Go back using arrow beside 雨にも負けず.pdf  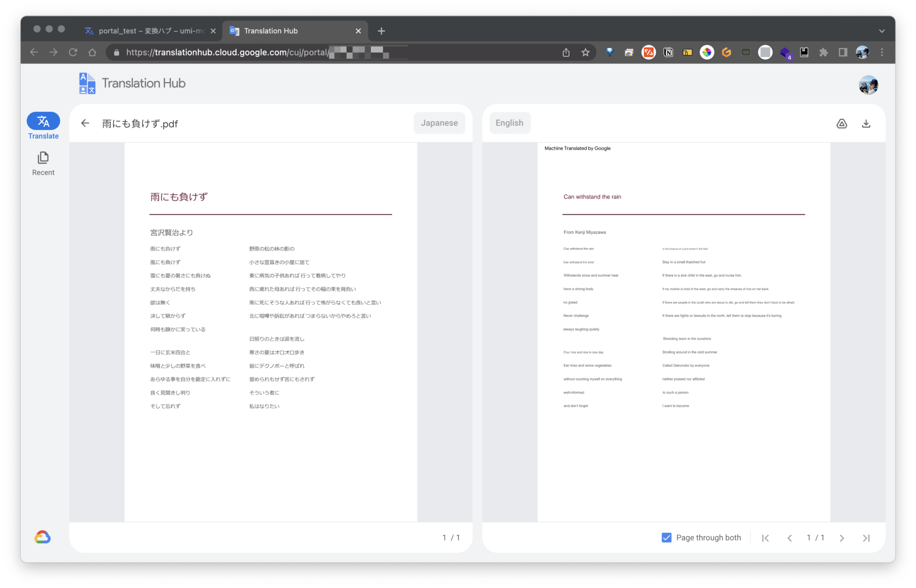(85, 123)
